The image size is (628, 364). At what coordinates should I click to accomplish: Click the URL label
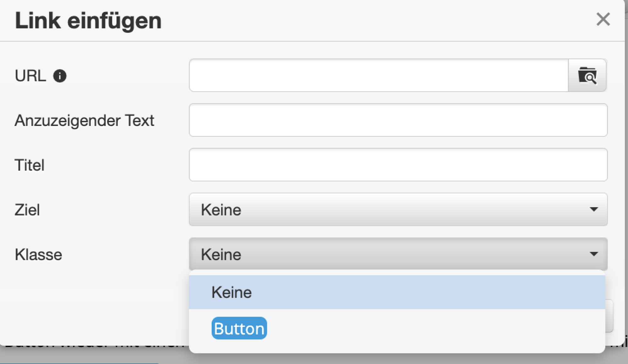(30, 75)
